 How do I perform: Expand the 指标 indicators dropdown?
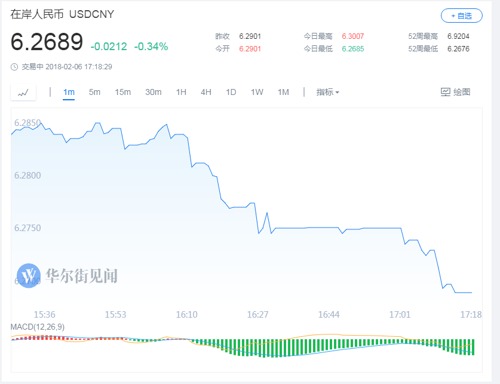328,92
